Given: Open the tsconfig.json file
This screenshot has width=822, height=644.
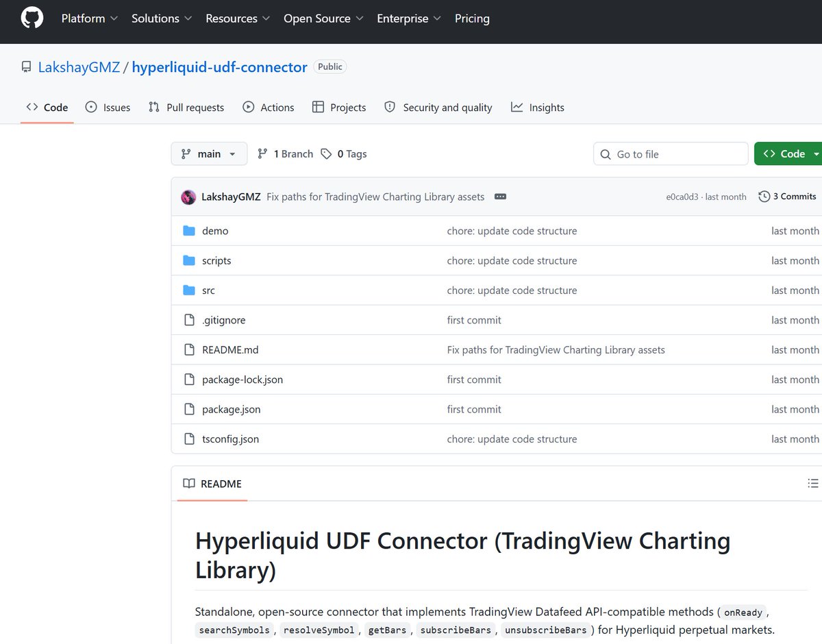Looking at the screenshot, I should (x=230, y=439).
